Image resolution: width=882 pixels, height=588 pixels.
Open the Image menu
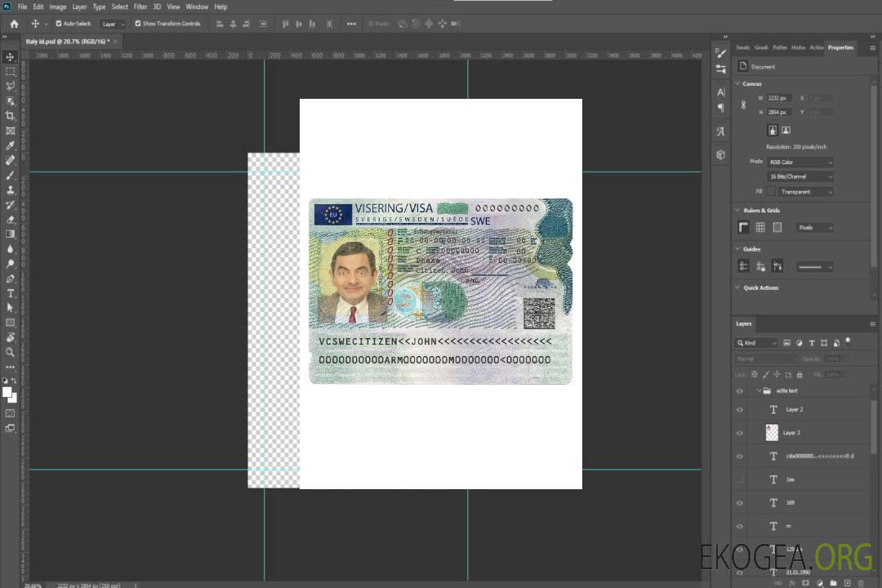coord(57,7)
